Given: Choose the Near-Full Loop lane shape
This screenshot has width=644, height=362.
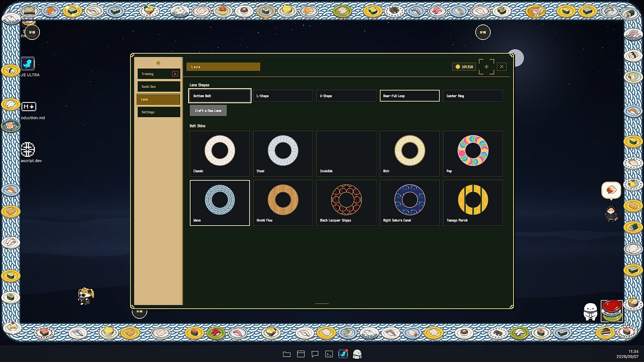Looking at the screenshot, I should [x=410, y=96].
